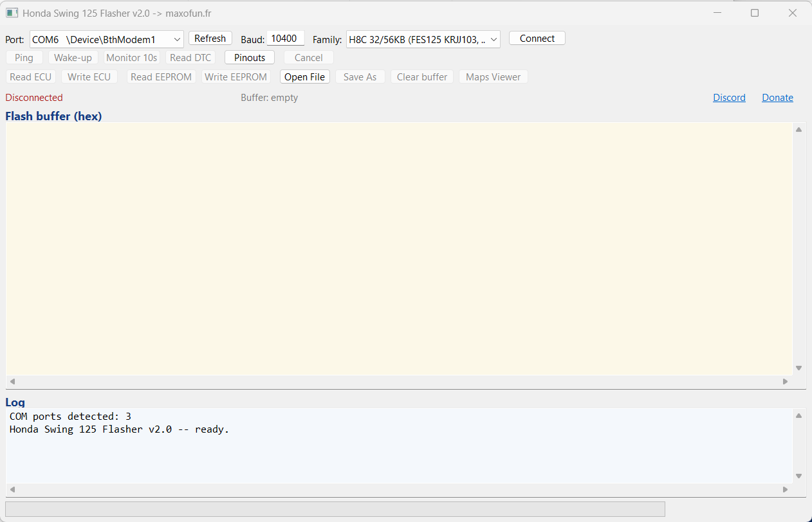Click the Refresh ports button
This screenshot has height=522, width=812.
[210, 39]
